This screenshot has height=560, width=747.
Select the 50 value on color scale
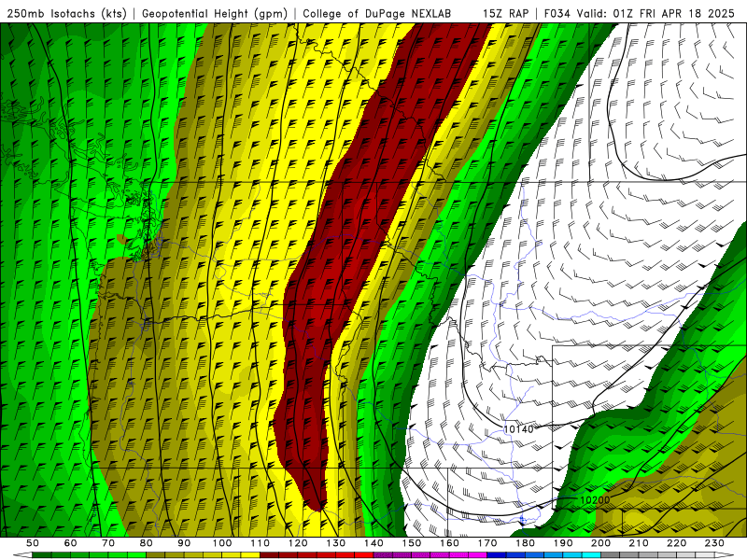(x=33, y=543)
